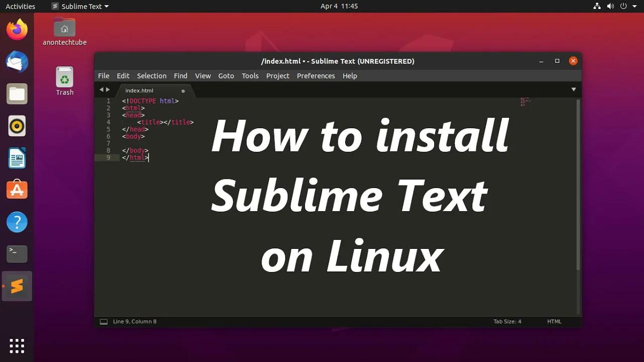
Task: Click the unsaved changes dot on index.html tab
Action: click(x=183, y=90)
